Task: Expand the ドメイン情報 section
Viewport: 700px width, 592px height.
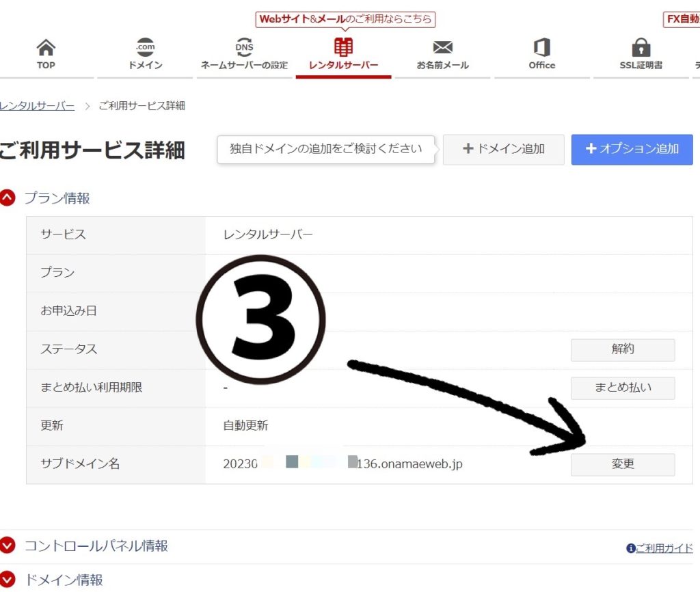Action: pos(8,580)
